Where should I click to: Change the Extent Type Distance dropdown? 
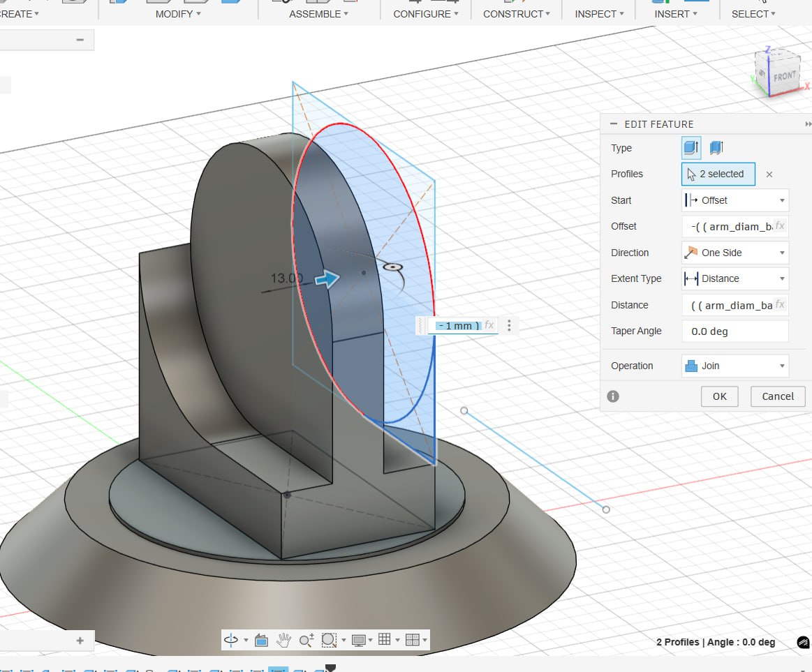tap(735, 278)
